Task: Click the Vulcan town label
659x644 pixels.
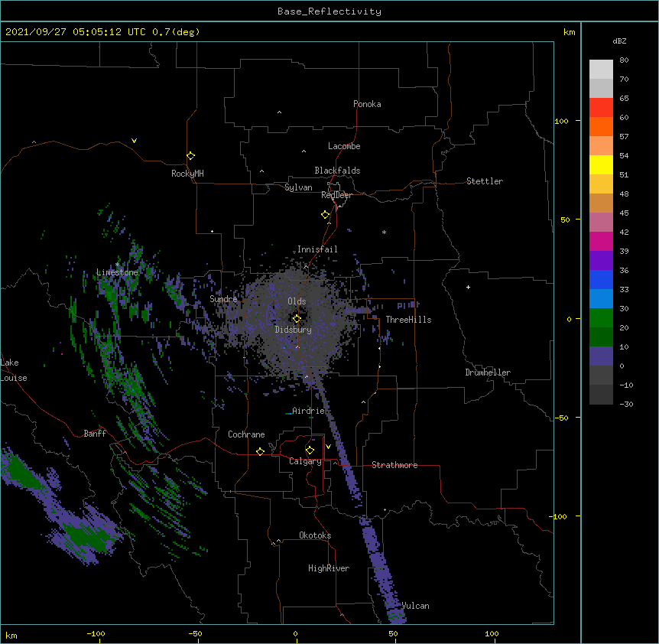Action: click(415, 606)
